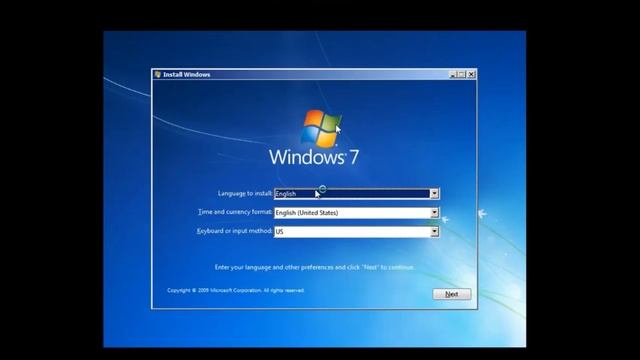Viewport: 640px width, 360px height.
Task: Expand the Time and currency format dropdown arrow
Action: coord(434,213)
